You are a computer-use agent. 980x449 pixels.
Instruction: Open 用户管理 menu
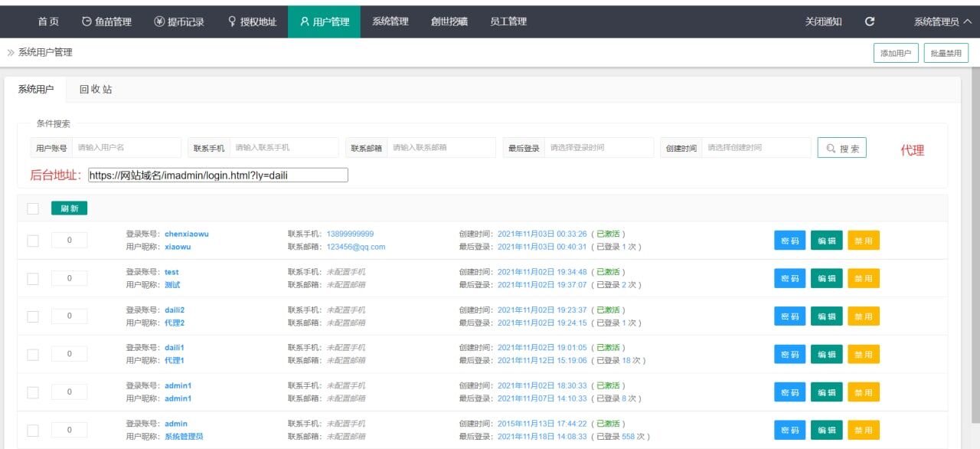pyautogui.click(x=325, y=21)
